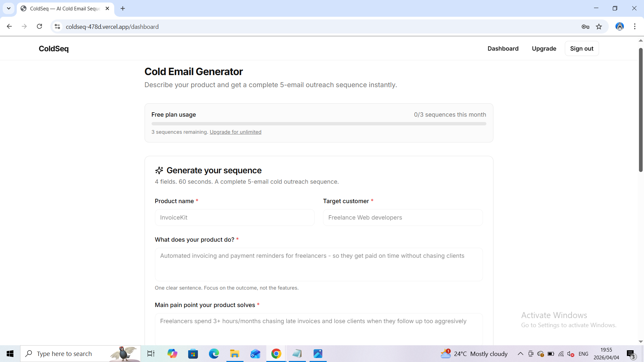Open the Chrome three-dot menu

pos(635,26)
